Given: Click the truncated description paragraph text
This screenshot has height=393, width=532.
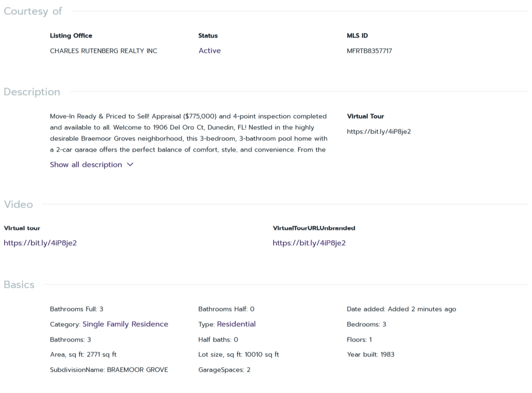Looking at the screenshot, I should pyautogui.click(x=188, y=133).
